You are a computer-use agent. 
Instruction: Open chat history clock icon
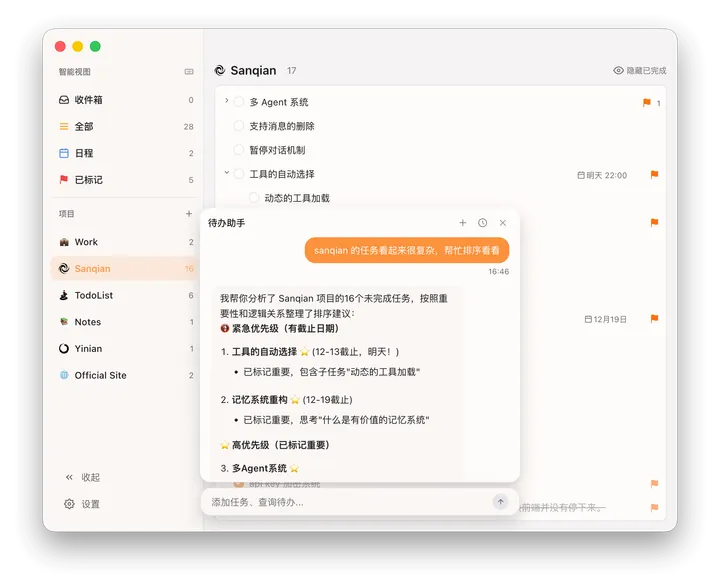click(x=483, y=223)
